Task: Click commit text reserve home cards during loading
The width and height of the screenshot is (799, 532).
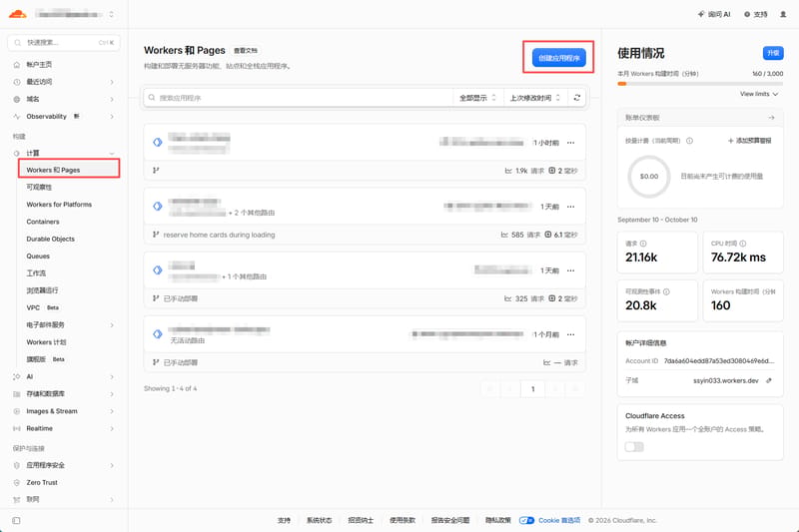Action: 219,235
